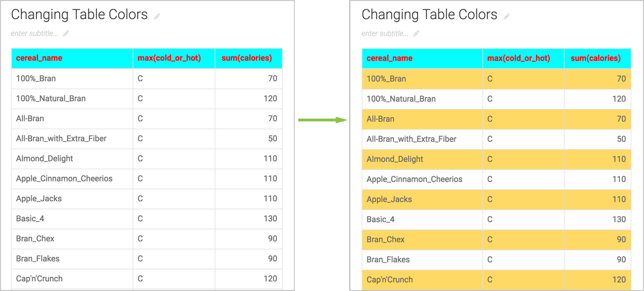Click the pencil icon beside the yellow-striped table's title

tap(507, 17)
